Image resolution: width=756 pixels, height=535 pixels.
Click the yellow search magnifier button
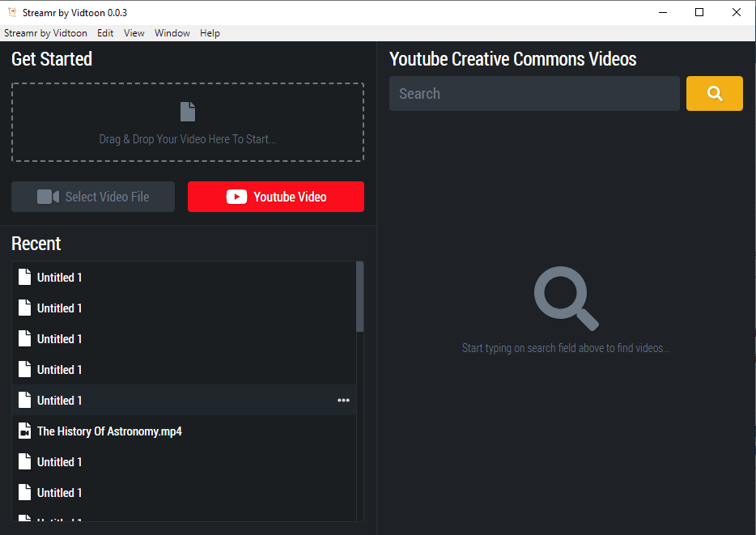[714, 94]
